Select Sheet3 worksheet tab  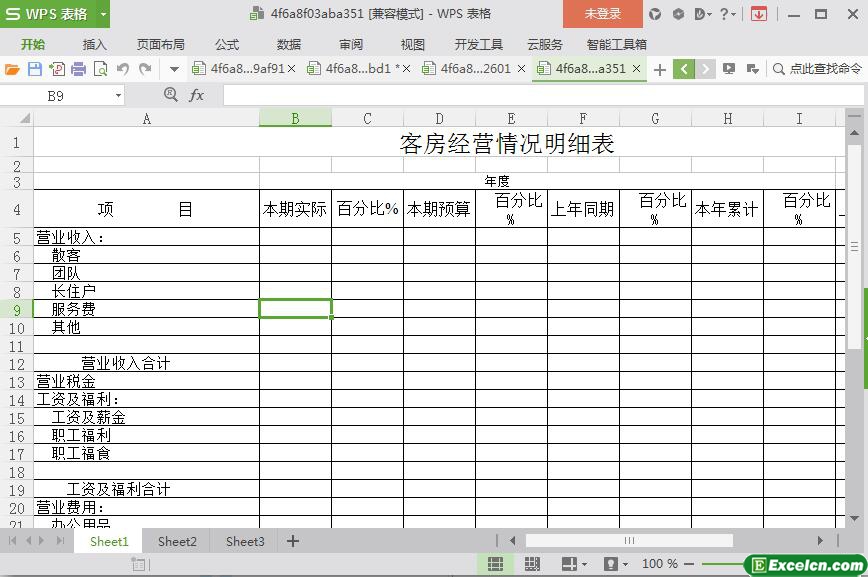click(245, 541)
